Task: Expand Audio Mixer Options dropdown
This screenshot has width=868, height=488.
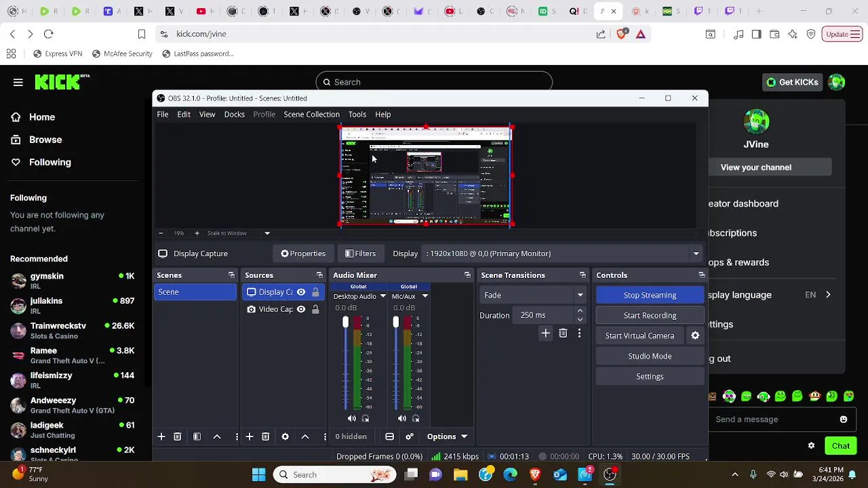Action: coord(448,436)
